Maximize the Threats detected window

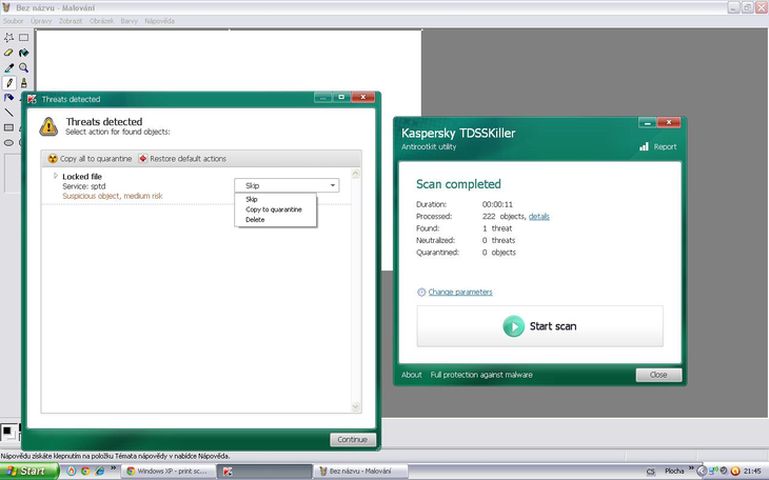341,97
